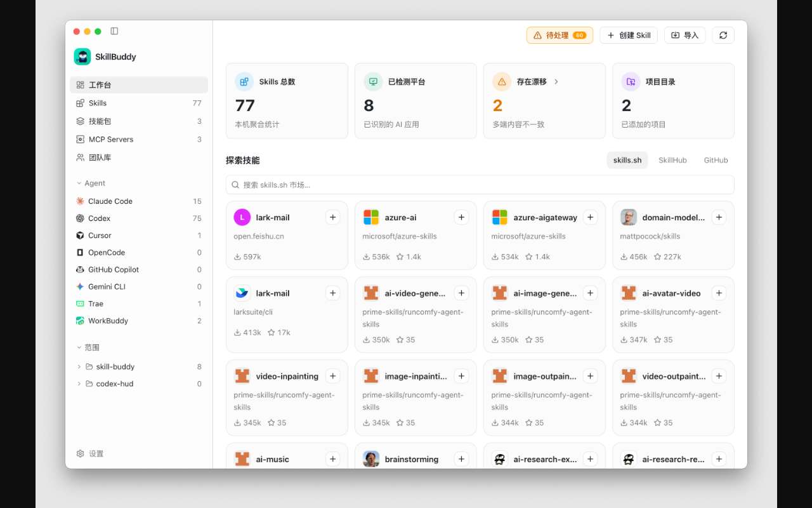Viewport: 812px width, 508px height.
Task: Open 设置 settings
Action: point(89,453)
